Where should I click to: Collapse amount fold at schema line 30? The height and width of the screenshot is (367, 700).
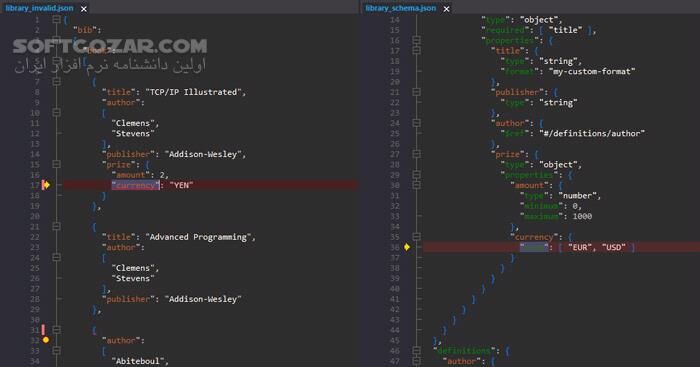point(416,185)
